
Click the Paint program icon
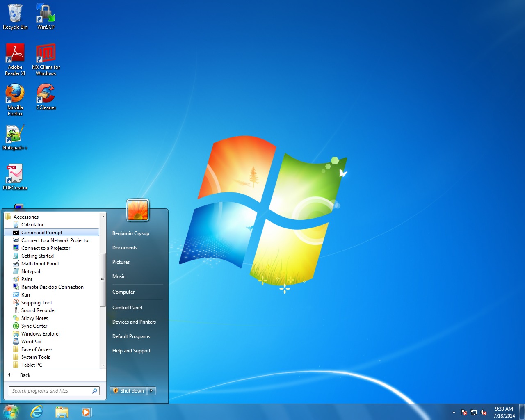(x=16, y=279)
